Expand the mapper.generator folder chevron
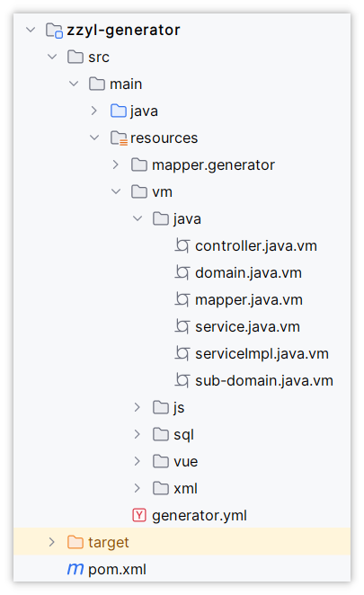The height and width of the screenshot is (595, 364). click(115, 164)
